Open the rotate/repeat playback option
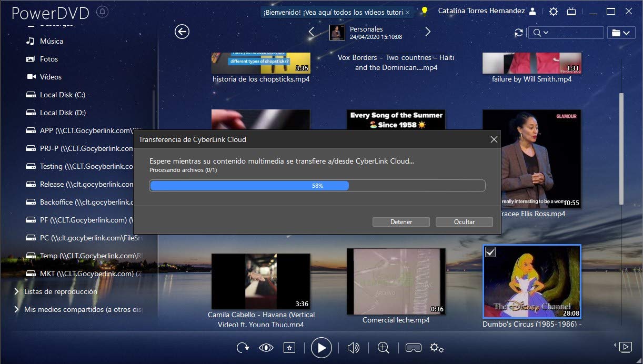This screenshot has height=364, width=643. point(243,347)
